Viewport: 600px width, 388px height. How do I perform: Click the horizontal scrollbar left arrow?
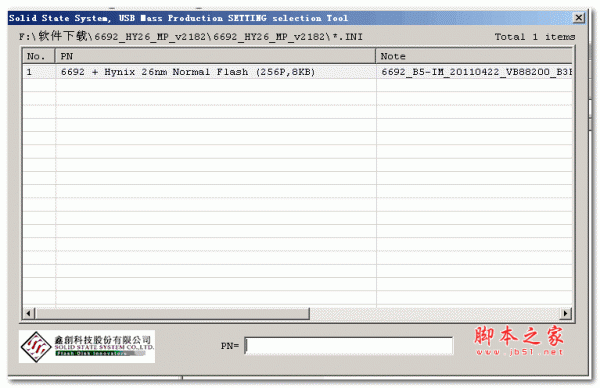coord(28,313)
